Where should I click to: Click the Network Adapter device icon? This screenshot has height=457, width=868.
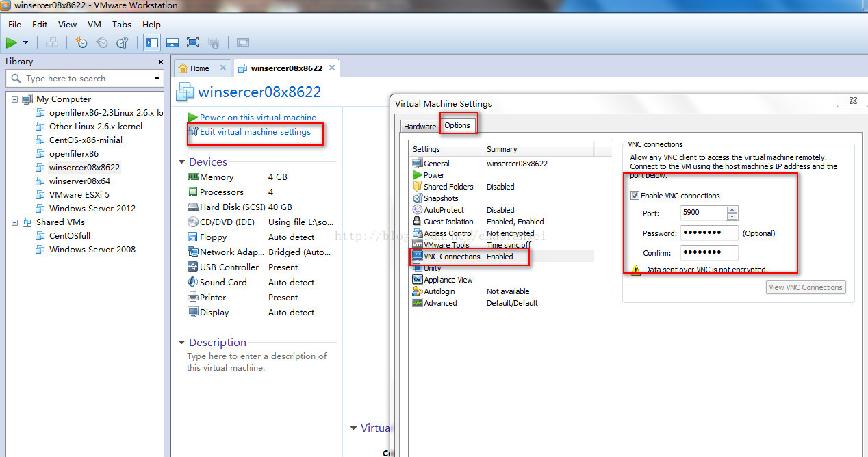(x=192, y=252)
